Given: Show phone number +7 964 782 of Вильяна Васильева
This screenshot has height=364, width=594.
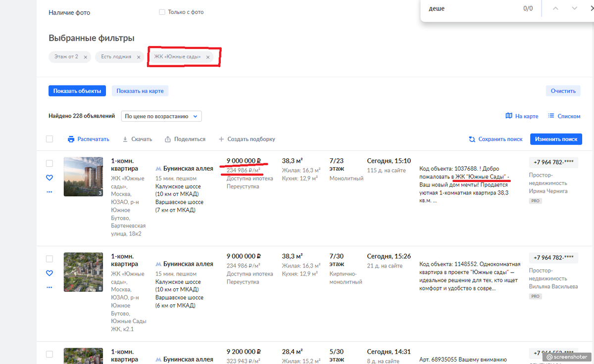Looking at the screenshot, I should [x=554, y=258].
